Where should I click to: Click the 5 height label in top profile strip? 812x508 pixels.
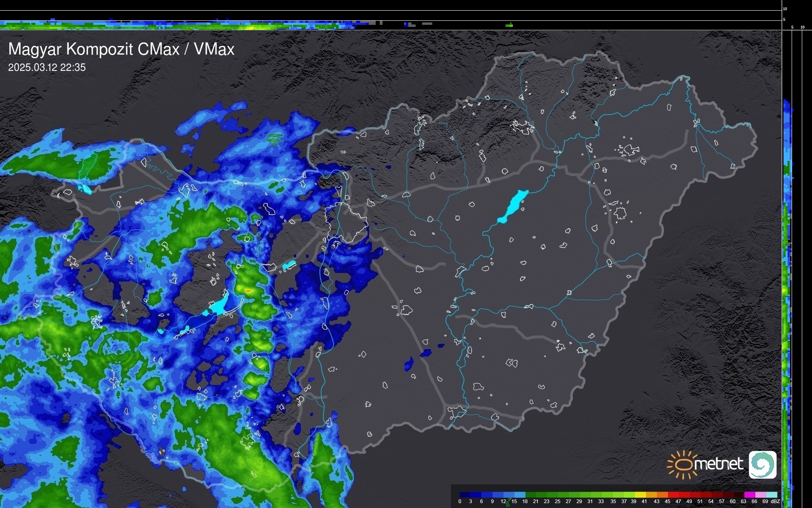coord(784,20)
